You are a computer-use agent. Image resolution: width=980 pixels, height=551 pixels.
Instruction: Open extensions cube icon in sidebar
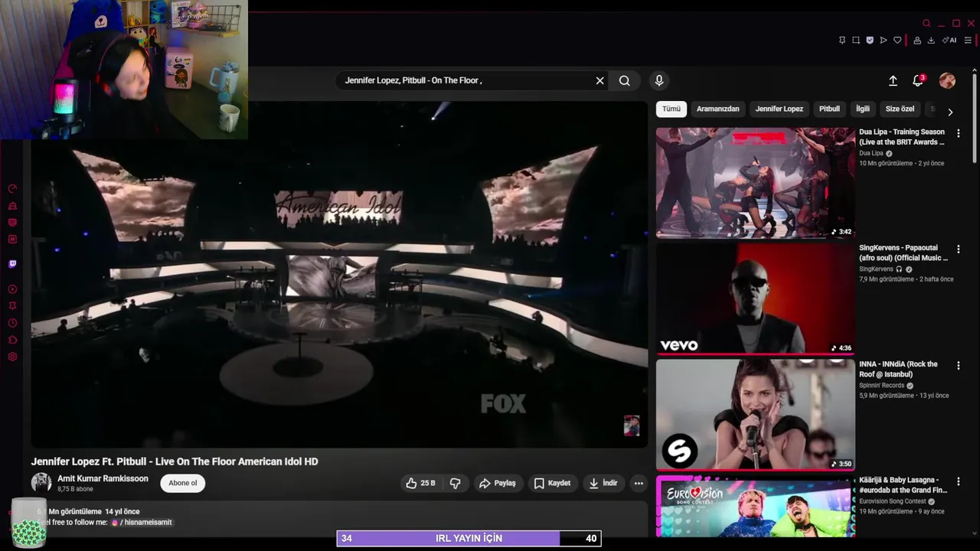12,340
